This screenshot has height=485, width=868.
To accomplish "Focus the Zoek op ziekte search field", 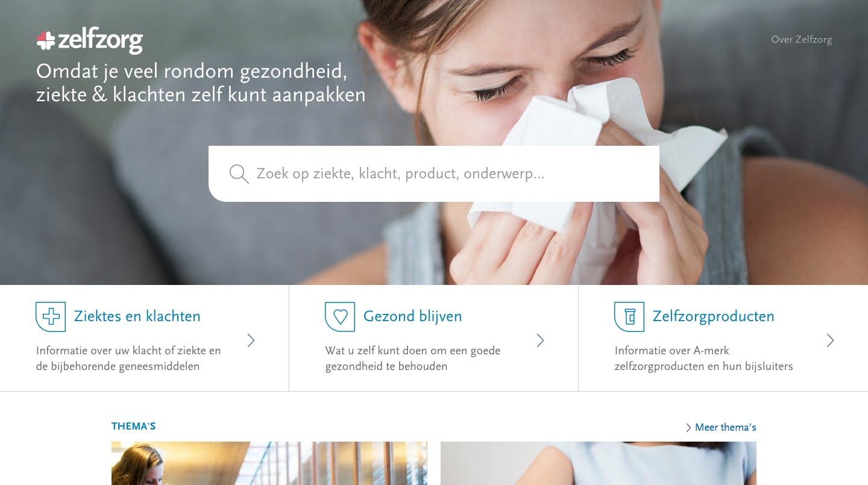I will tap(434, 174).
